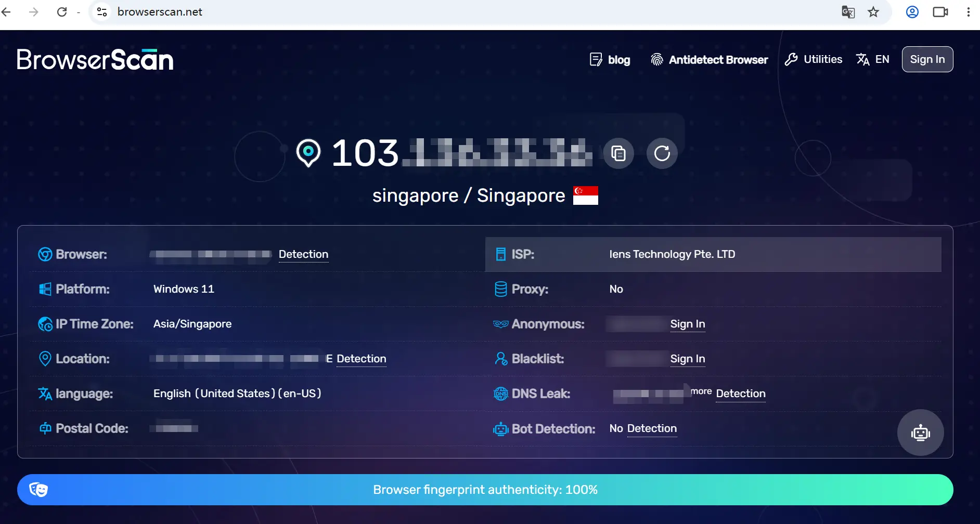Viewport: 980px width, 524px height.
Task: Open the blog page
Action: point(610,60)
